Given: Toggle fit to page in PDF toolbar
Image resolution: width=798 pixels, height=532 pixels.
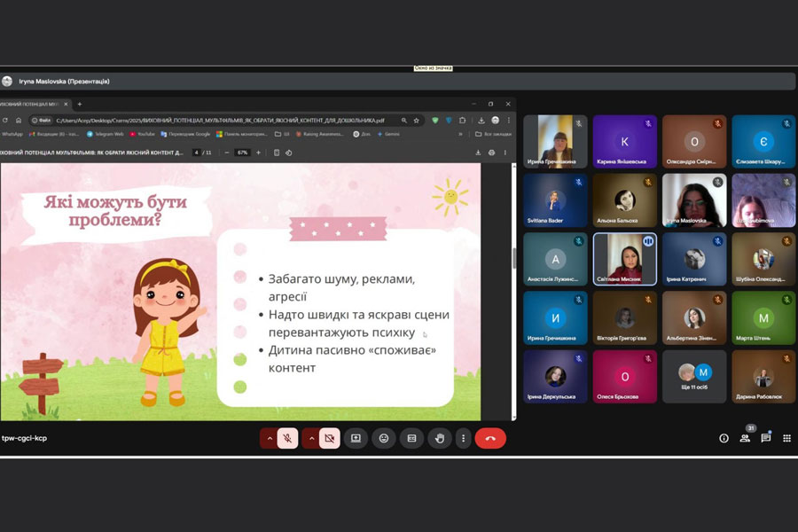Looking at the screenshot, I should 277,153.
